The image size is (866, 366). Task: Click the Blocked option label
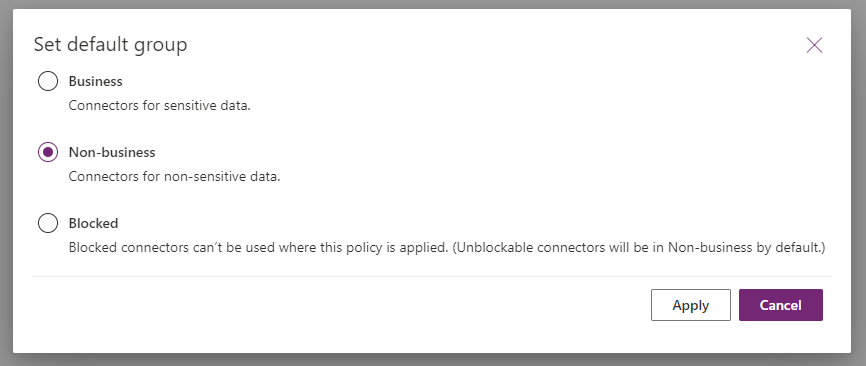pos(93,224)
